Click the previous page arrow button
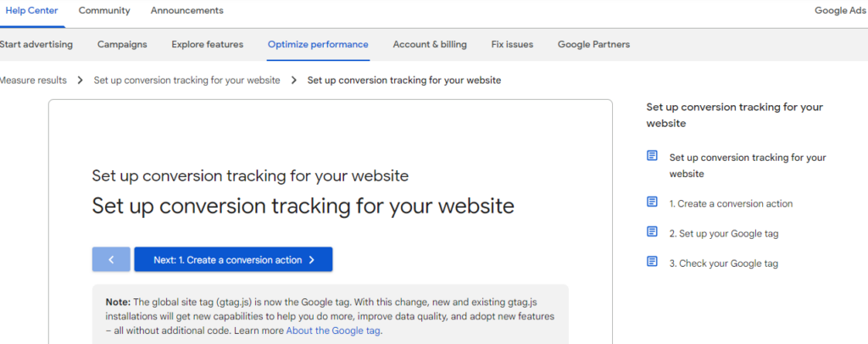 coord(111,260)
